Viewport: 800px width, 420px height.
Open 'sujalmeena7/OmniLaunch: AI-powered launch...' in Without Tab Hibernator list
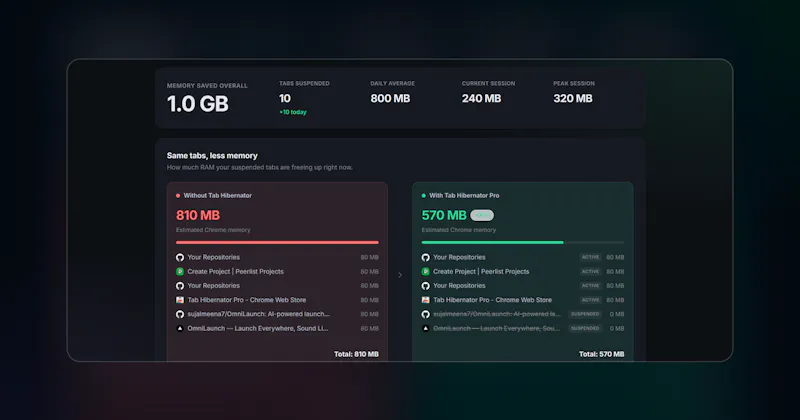(258, 314)
